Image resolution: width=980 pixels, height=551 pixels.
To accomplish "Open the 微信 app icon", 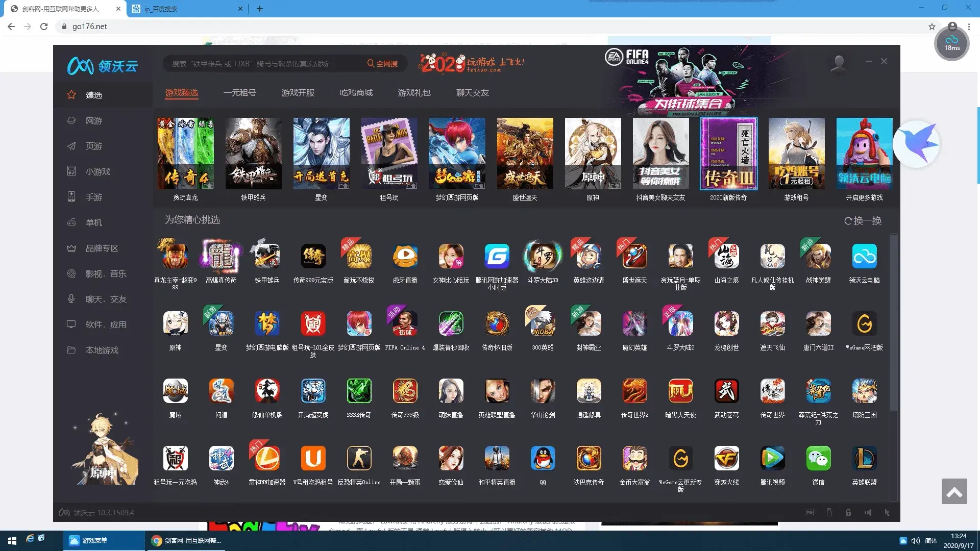I will tap(818, 458).
